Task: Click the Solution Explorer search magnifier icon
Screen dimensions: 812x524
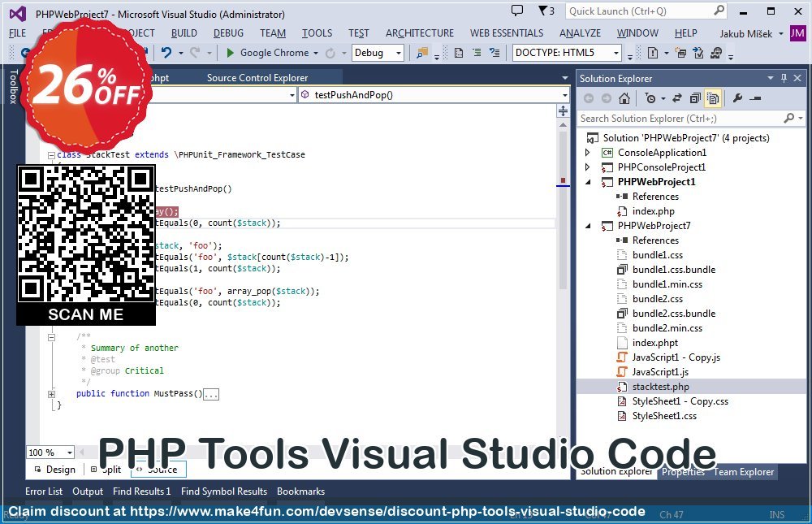Action: click(x=788, y=118)
